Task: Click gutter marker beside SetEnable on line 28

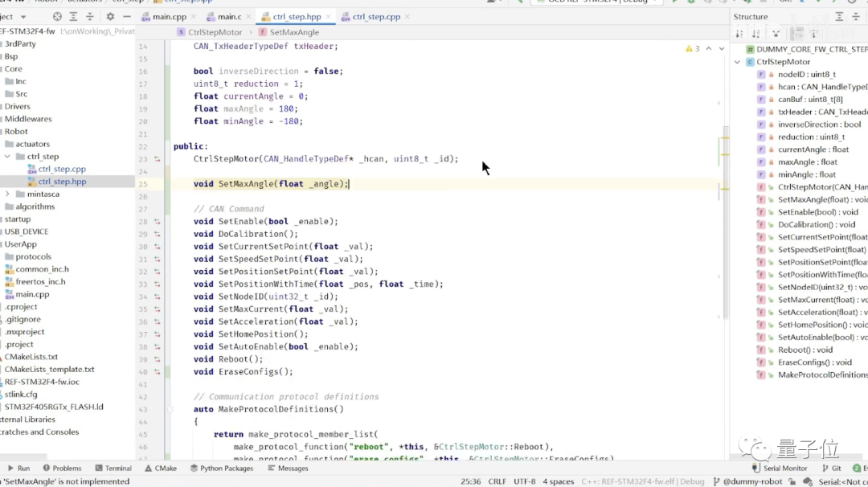Action: (x=157, y=222)
